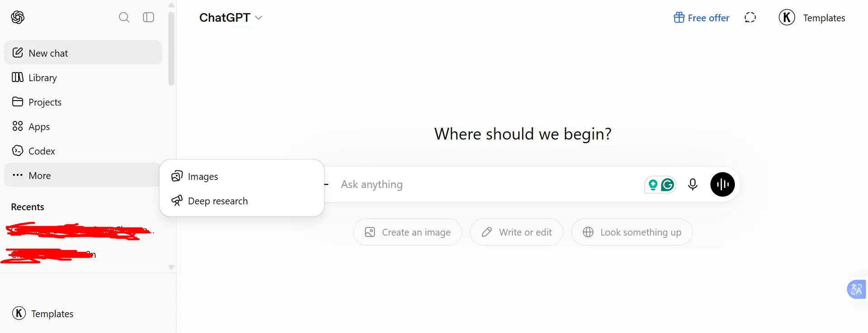Select Deep research from the popup menu

(242, 201)
